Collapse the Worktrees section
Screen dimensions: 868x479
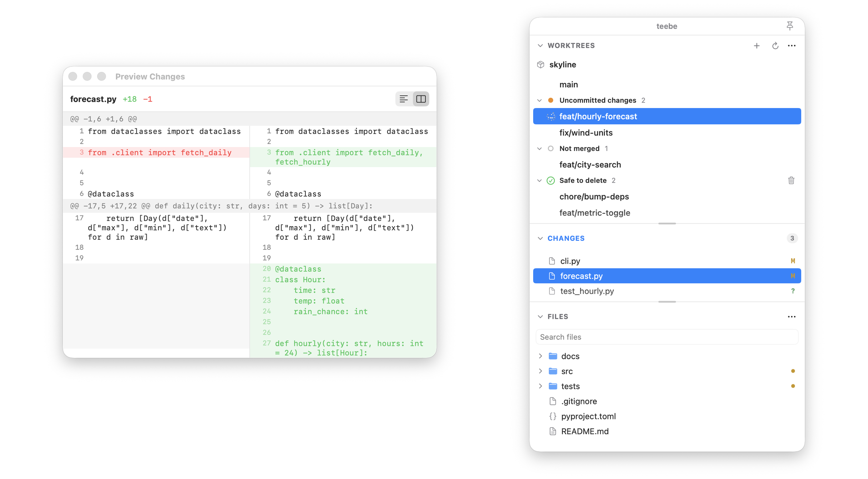(x=540, y=46)
